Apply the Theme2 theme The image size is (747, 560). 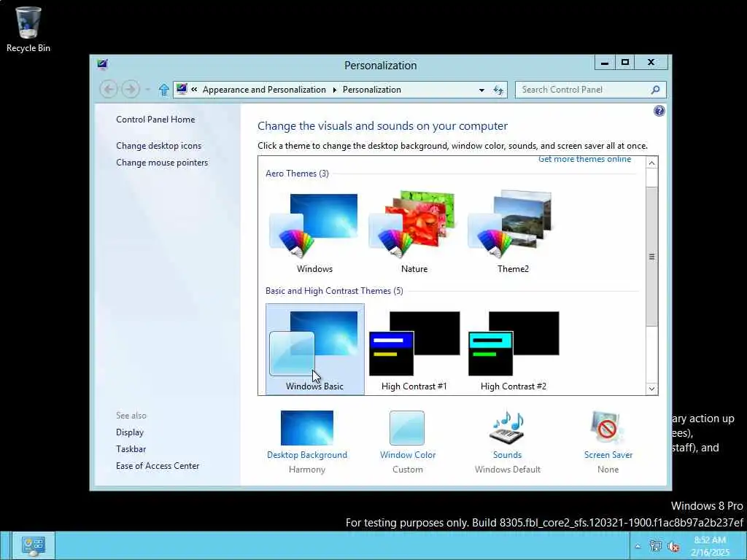pyautogui.click(x=513, y=232)
